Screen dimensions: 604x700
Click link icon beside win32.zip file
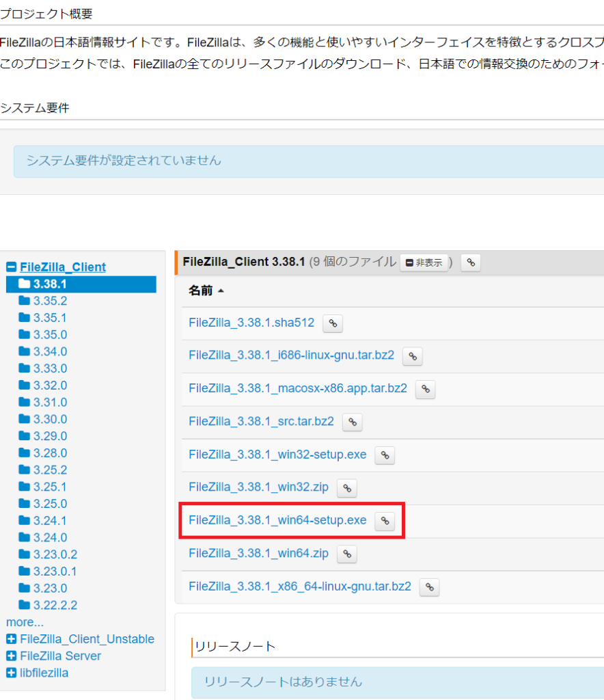pos(347,488)
